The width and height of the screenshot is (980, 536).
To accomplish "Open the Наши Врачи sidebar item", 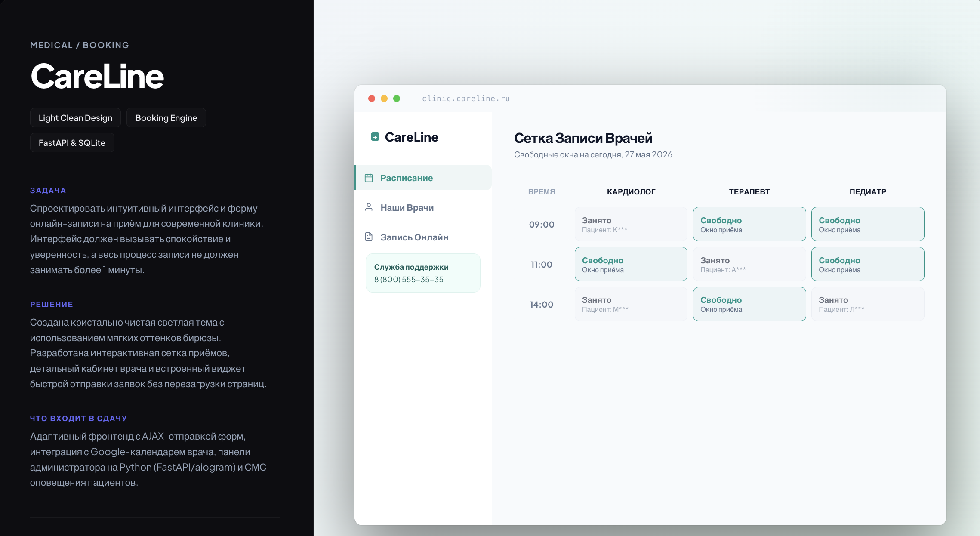I will 423,207.
